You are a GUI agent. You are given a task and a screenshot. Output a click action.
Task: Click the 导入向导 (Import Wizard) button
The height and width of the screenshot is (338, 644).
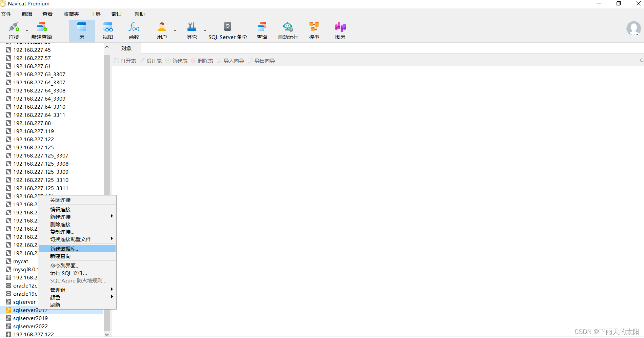point(230,61)
